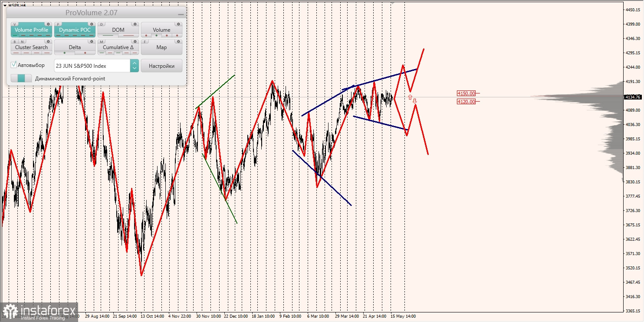Screen dimensions: 644x322
Task: Open settings gear on Cluster Search button
Action: pos(48,42)
